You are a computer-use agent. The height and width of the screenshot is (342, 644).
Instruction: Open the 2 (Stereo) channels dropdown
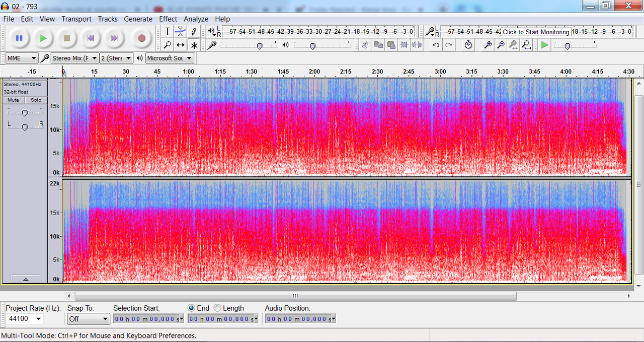(x=117, y=58)
